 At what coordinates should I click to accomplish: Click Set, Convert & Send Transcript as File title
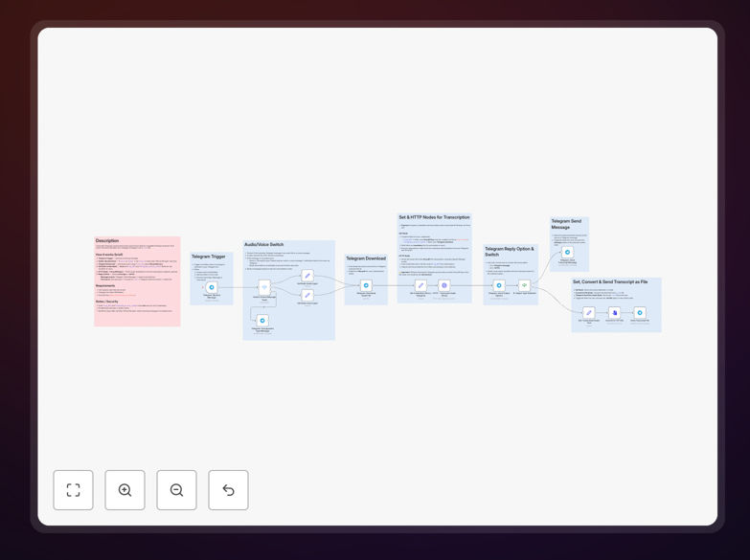[x=610, y=282]
